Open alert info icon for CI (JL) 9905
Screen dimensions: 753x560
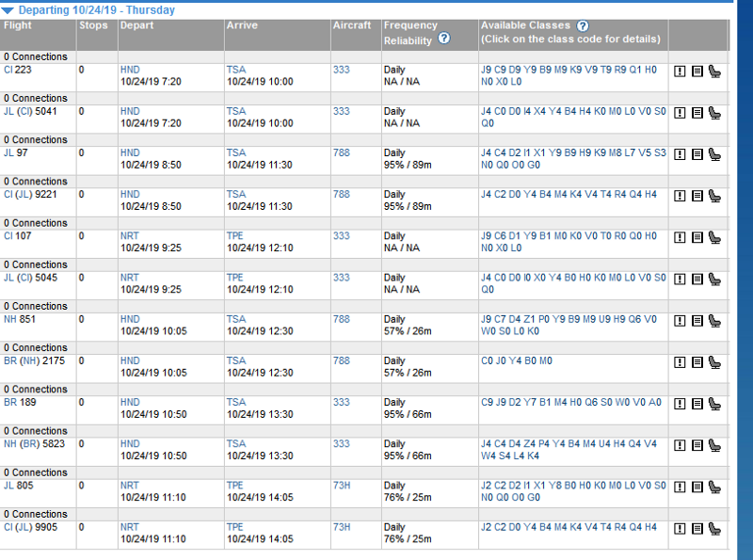point(680,529)
